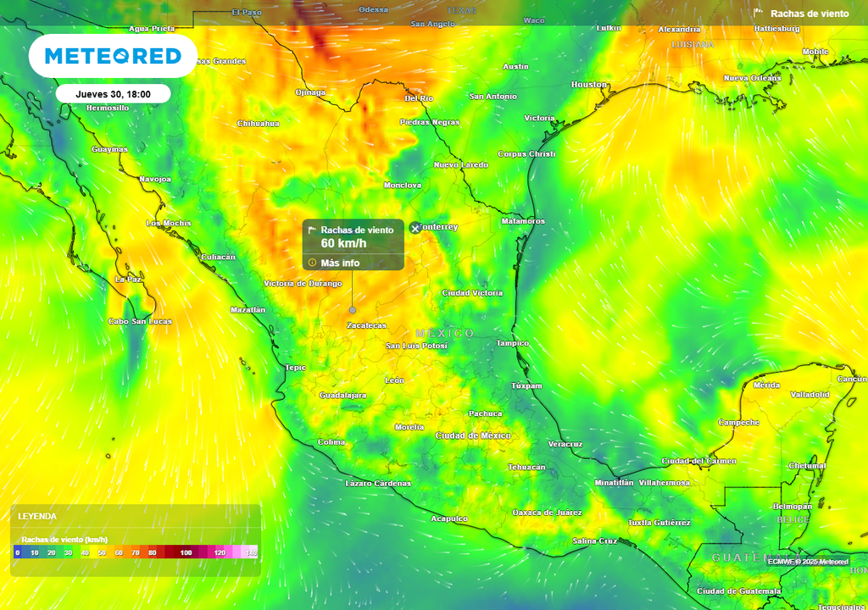Click the Houston city label
The height and width of the screenshot is (610, 868).
589,83
